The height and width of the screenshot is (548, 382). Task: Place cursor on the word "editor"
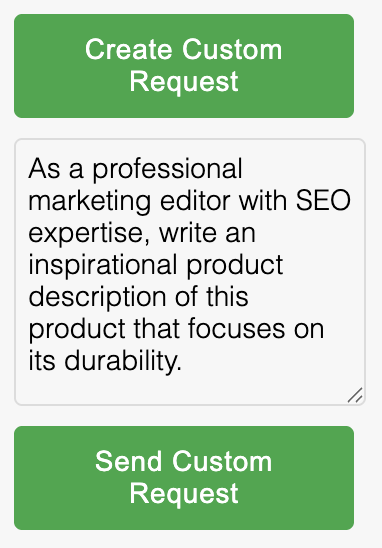(x=195, y=201)
